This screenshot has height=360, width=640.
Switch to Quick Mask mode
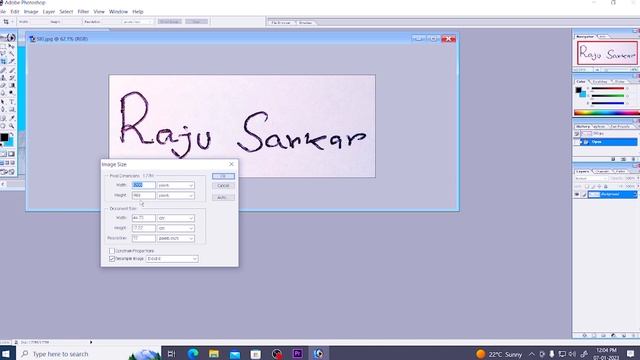click(11, 154)
